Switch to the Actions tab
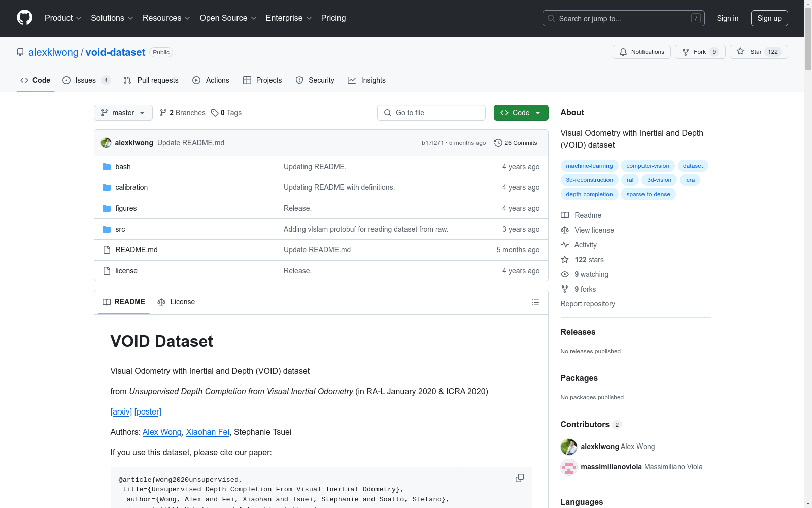812x508 pixels. tap(211, 80)
